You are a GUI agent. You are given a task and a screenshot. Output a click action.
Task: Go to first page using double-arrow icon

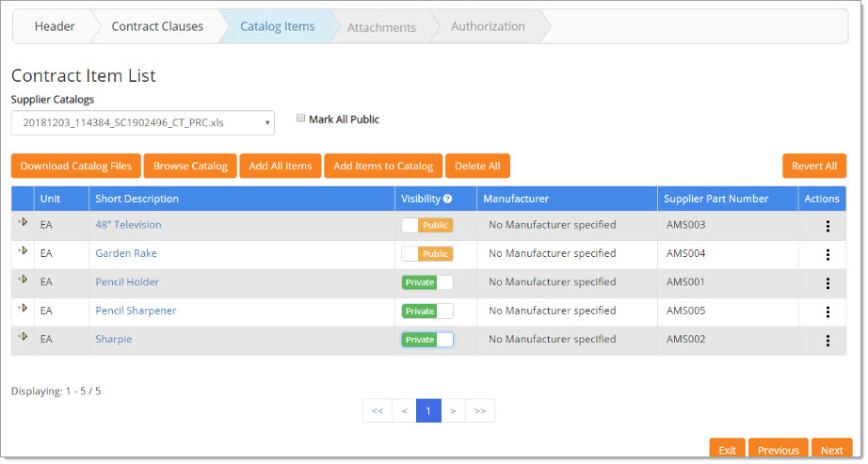[x=377, y=411]
